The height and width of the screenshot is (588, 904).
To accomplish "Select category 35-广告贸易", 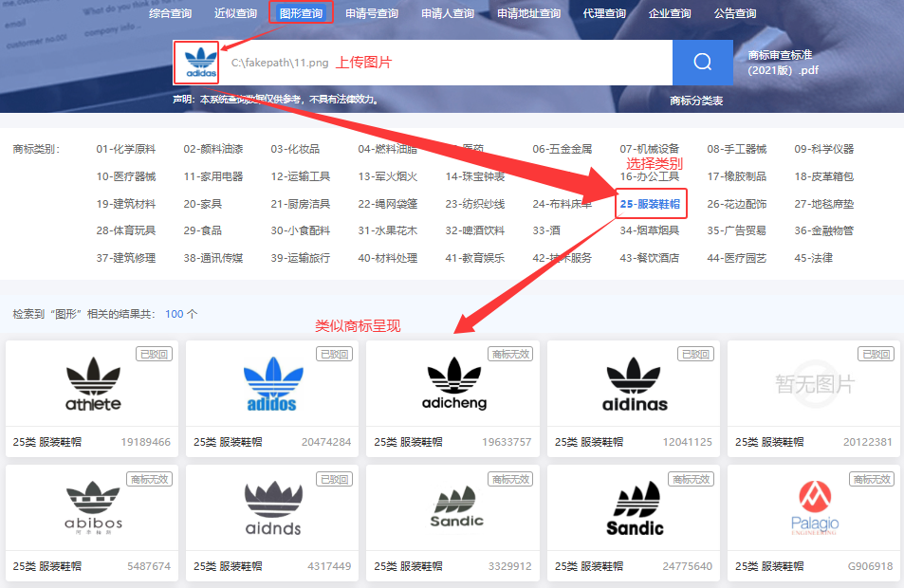I will [x=736, y=230].
